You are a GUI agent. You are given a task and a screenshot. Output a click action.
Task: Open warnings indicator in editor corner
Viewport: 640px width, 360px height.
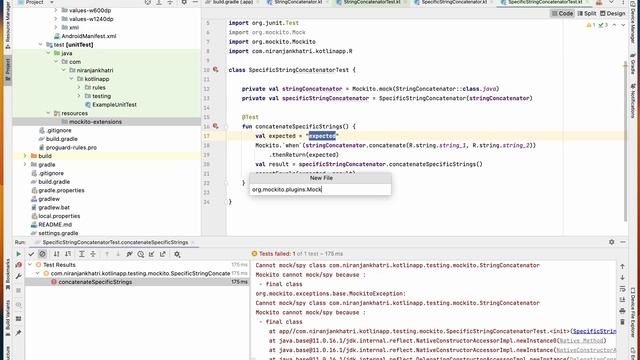597,25
